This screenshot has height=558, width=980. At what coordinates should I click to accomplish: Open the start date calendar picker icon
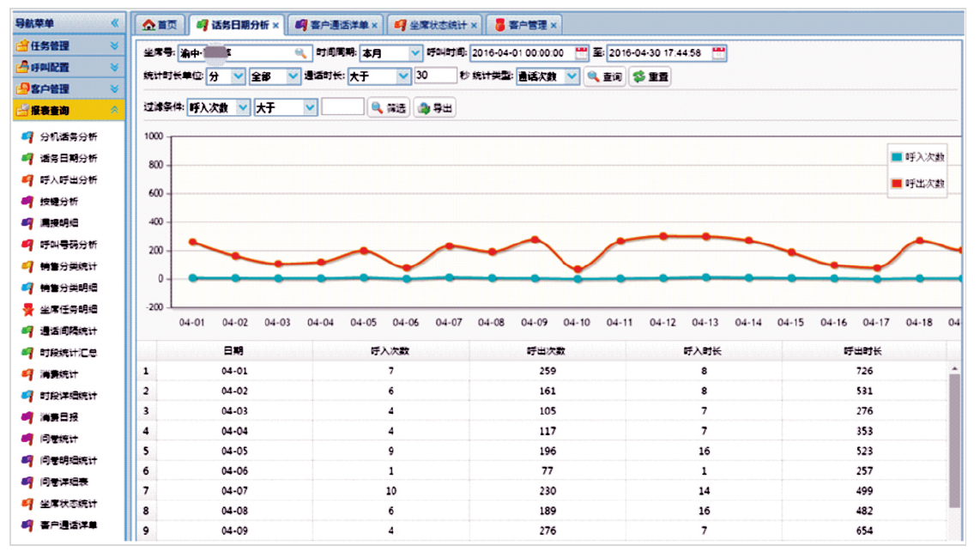point(581,53)
